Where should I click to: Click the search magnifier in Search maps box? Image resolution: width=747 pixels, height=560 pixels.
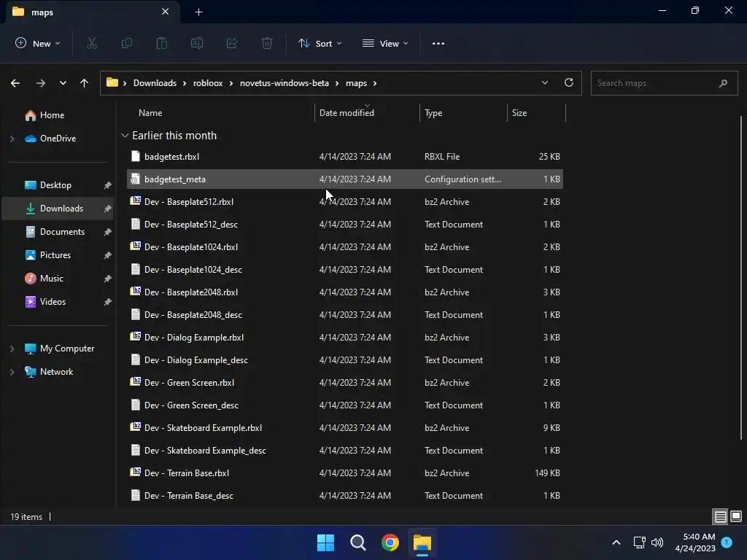[723, 83]
